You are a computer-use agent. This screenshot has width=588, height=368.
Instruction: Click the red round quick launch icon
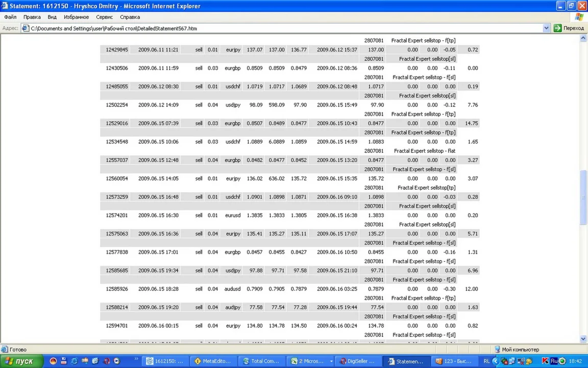click(x=53, y=361)
